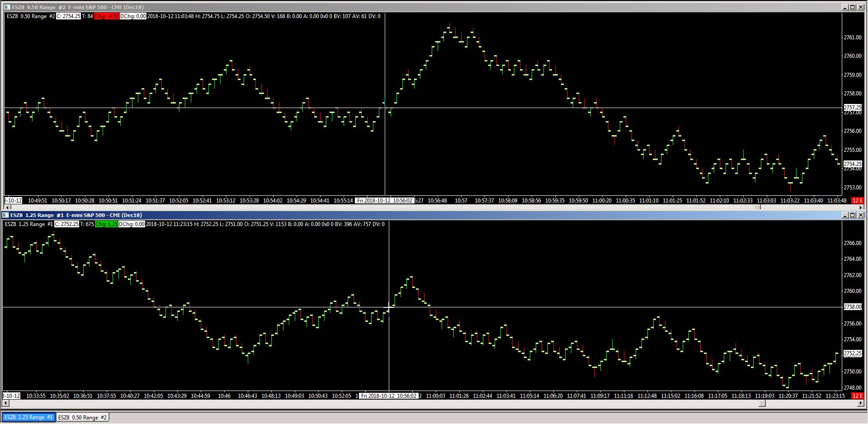The image size is (868, 424).
Task: Click the 10:33:55 time label in bottom chart
Action: click(x=36, y=396)
